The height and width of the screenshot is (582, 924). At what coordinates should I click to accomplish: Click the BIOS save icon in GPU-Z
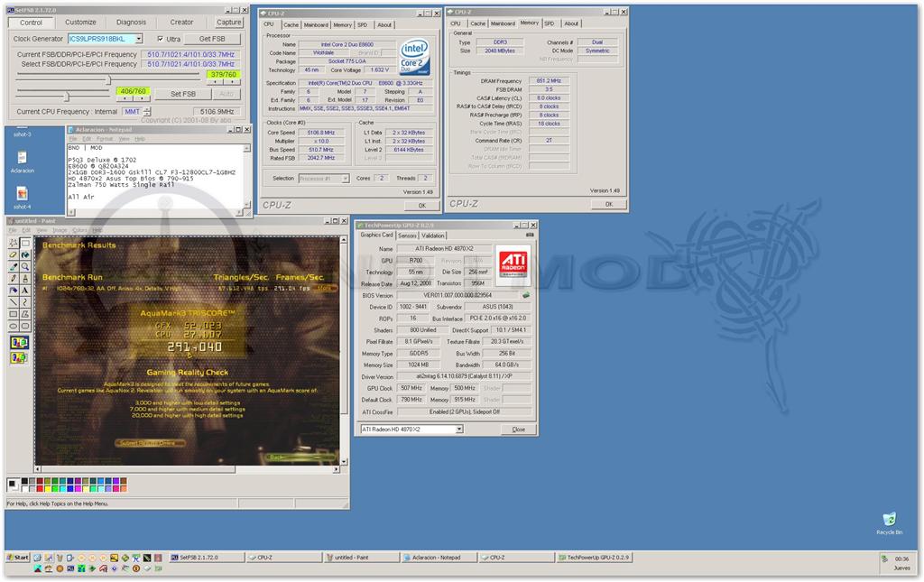(x=526, y=295)
